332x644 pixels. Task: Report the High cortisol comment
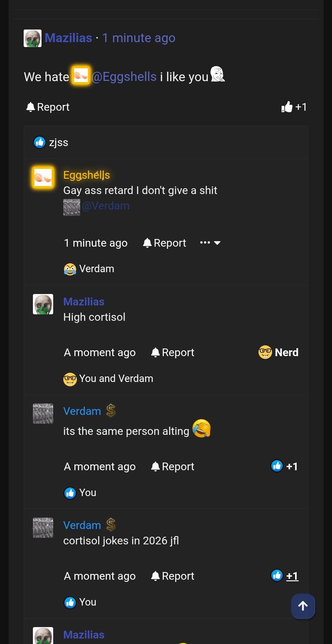(172, 352)
